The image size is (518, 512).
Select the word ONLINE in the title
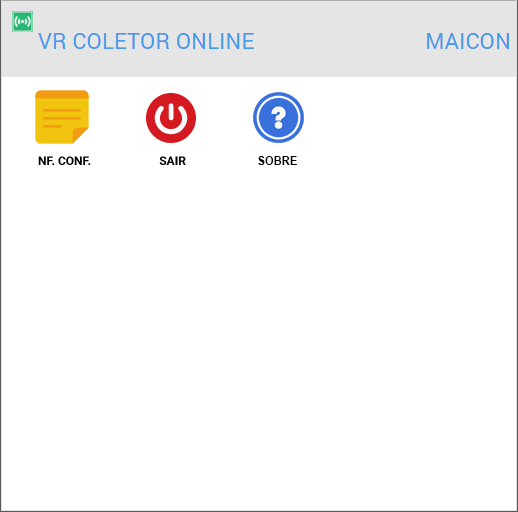pyautogui.click(x=215, y=41)
